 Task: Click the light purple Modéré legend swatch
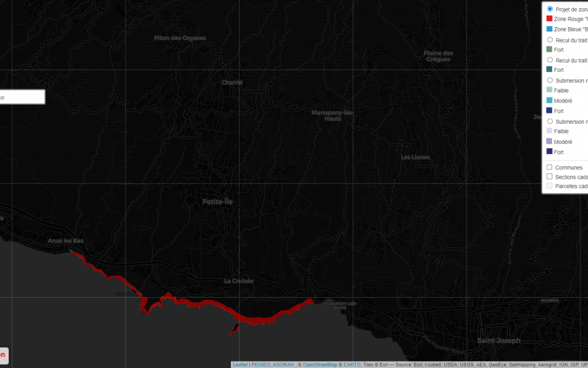(x=549, y=142)
